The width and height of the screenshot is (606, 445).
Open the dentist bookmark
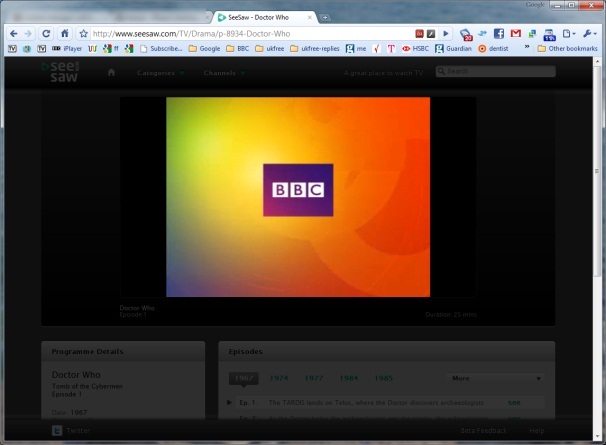pyautogui.click(x=493, y=49)
